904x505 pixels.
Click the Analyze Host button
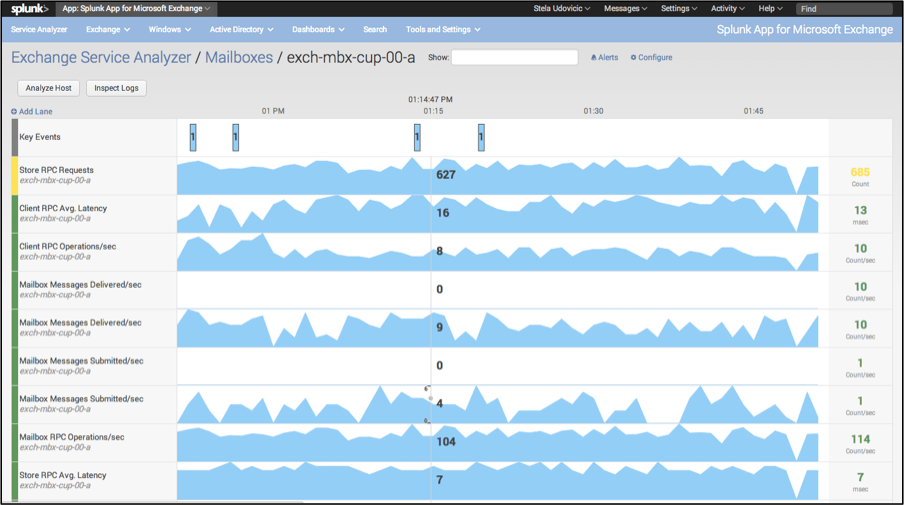(x=48, y=88)
